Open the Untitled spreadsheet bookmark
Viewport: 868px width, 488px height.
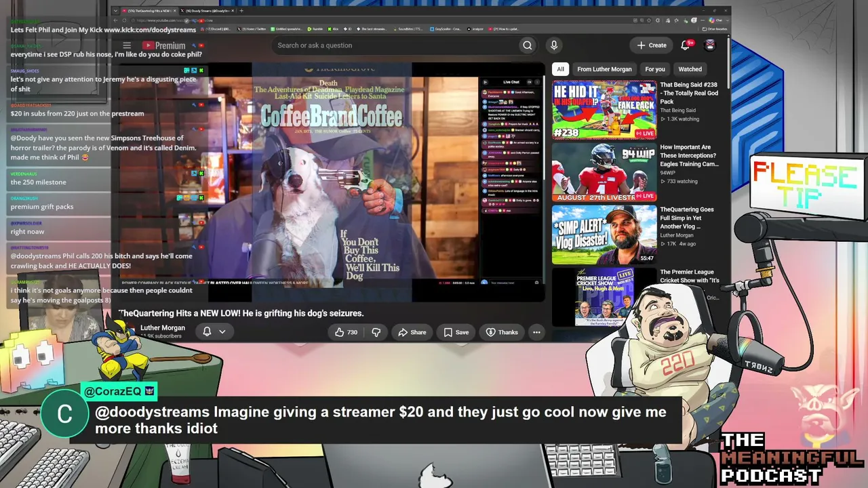[288, 29]
